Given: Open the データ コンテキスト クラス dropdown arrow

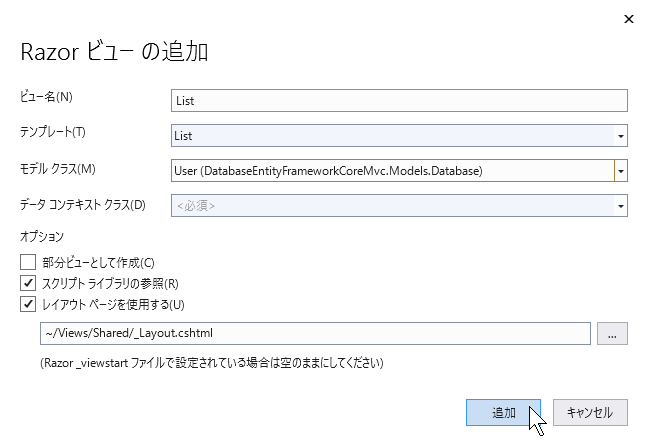Looking at the screenshot, I should (x=621, y=206).
